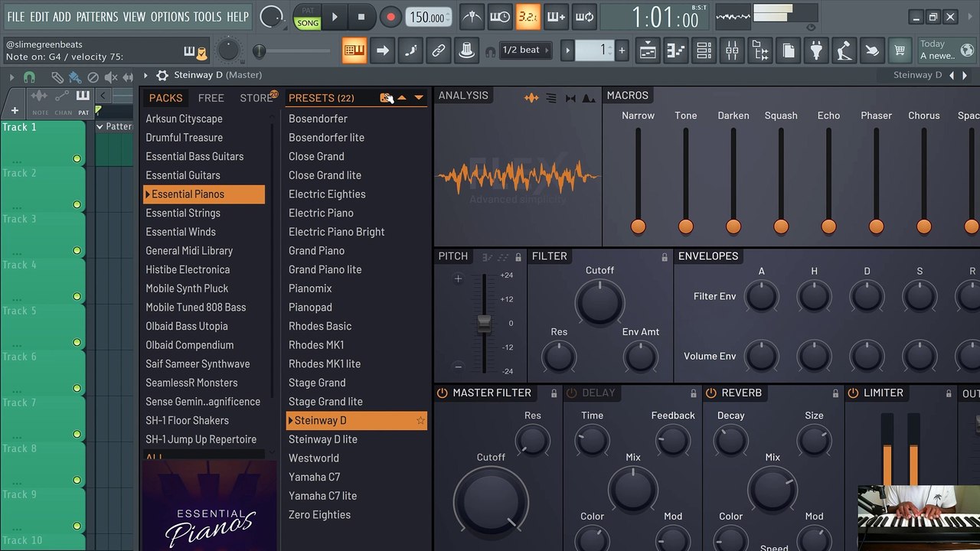
Task: Open the Steinway D plugin options gear
Action: pos(162,75)
